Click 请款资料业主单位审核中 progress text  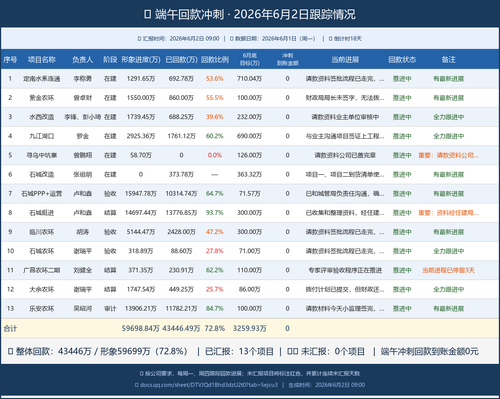tap(345, 117)
